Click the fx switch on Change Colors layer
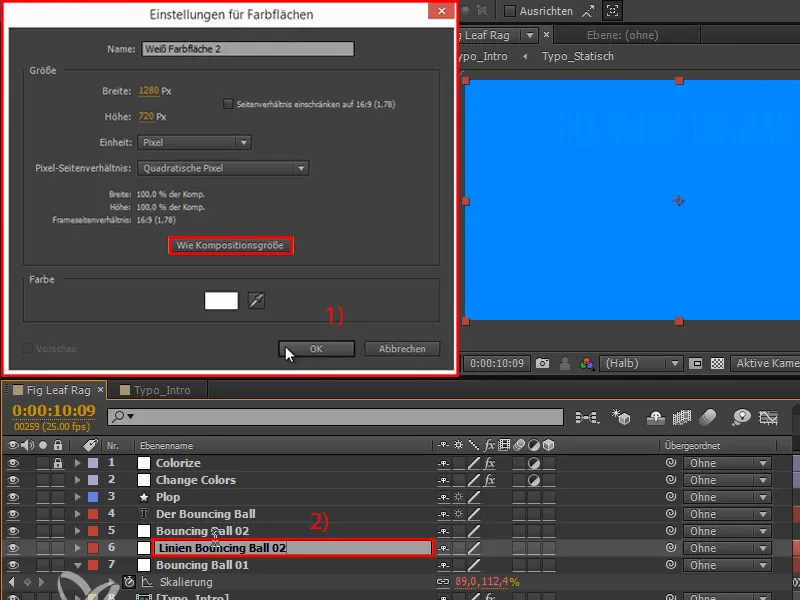800x600 pixels. [x=489, y=480]
